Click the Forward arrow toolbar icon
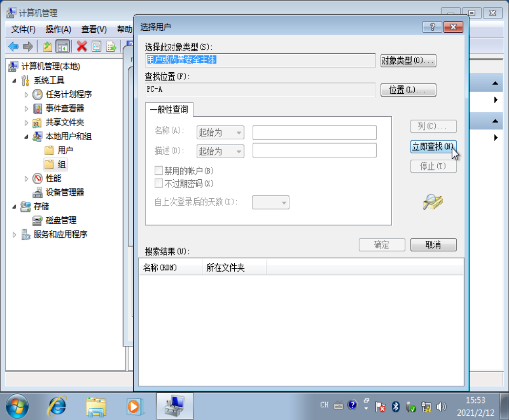This screenshot has width=509, height=420. [28, 47]
